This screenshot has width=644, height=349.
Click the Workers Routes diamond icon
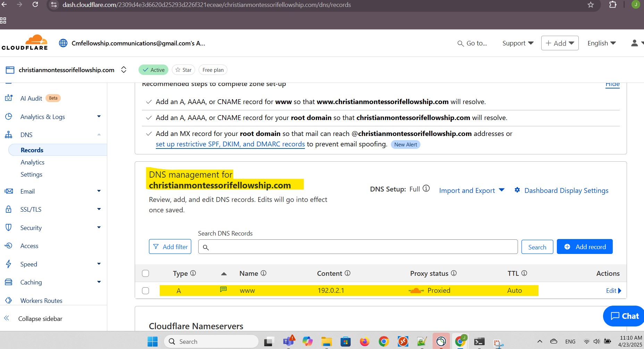(x=9, y=300)
